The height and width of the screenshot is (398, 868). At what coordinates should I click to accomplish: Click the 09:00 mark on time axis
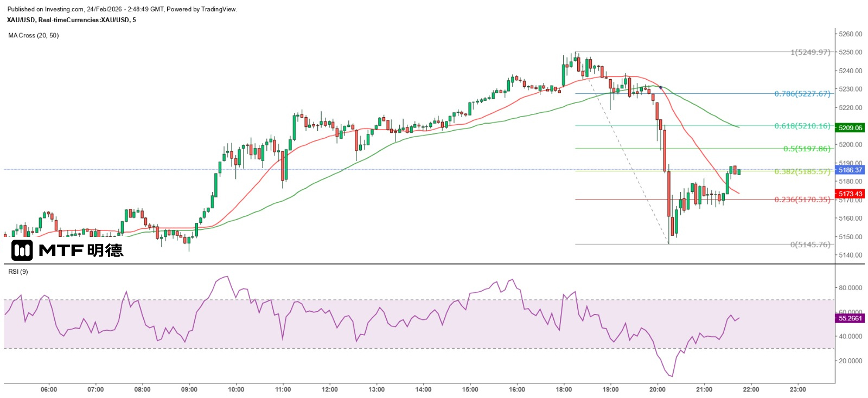tap(189, 389)
